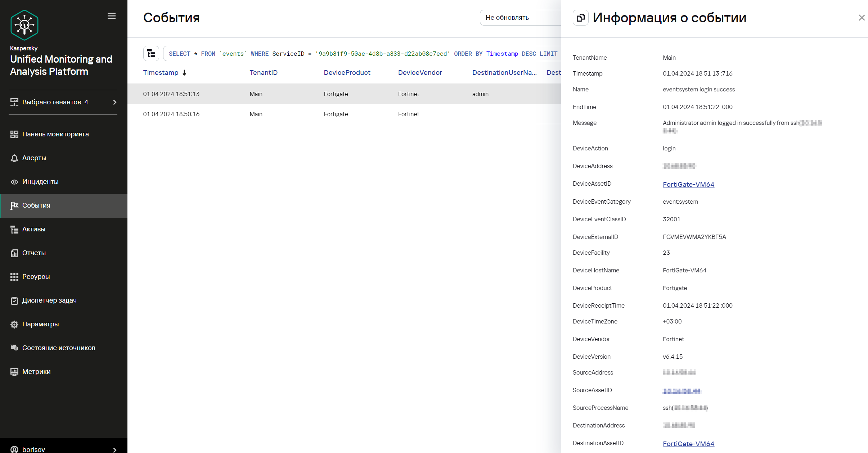The width and height of the screenshot is (868, 453).
Task: Sort by the Timestamp column header
Action: coord(161,73)
